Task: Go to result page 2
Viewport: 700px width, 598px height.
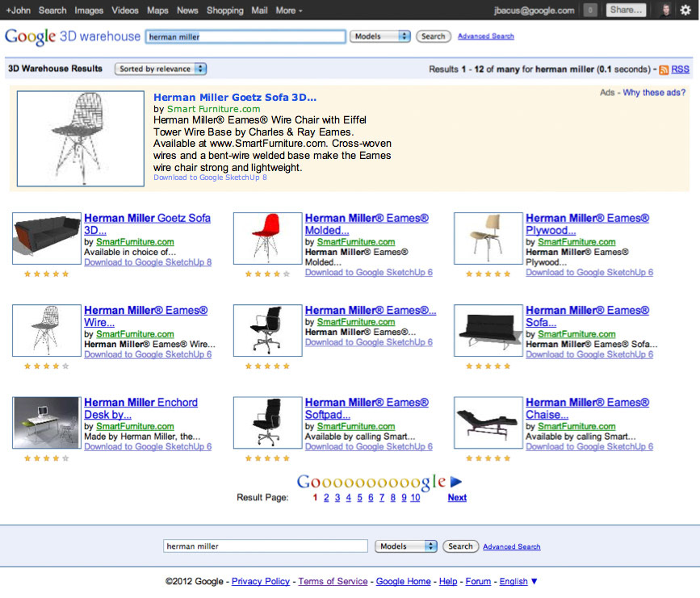Action: click(326, 498)
